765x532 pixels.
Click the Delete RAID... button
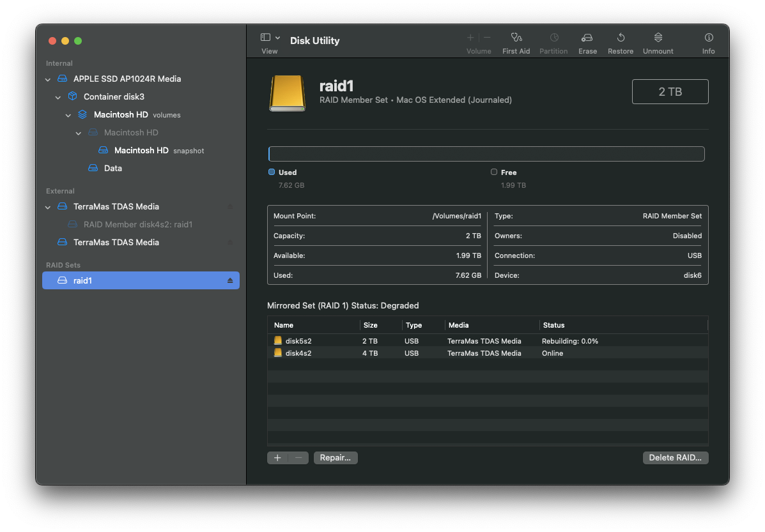pos(676,457)
